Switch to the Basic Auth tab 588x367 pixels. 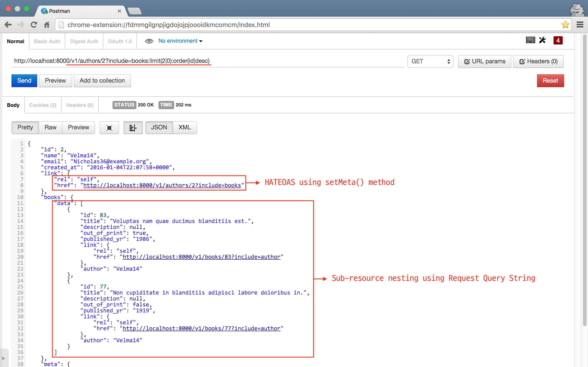point(47,41)
